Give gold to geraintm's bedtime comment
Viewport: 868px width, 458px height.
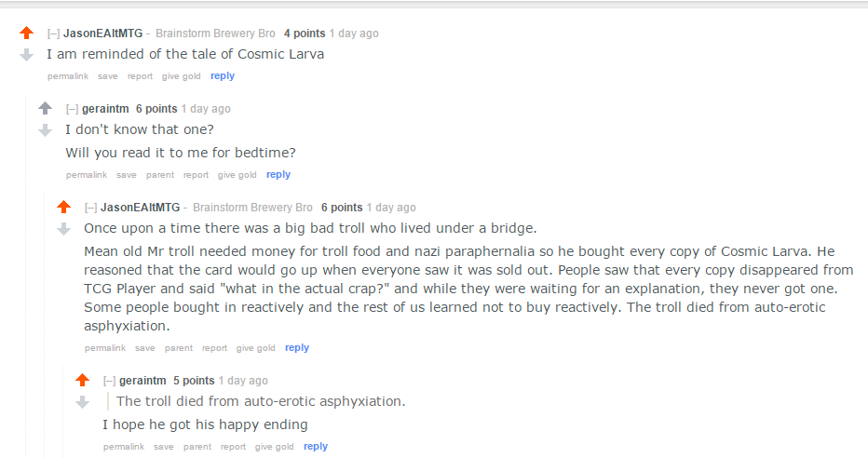click(237, 175)
